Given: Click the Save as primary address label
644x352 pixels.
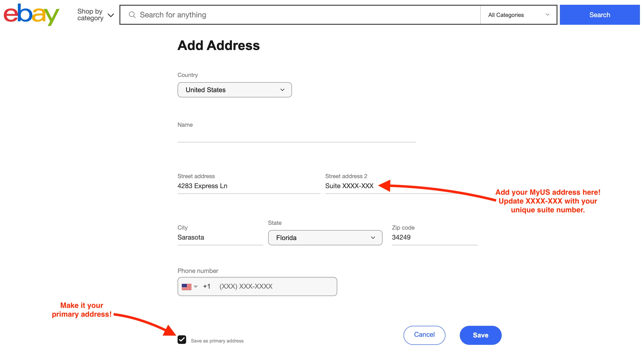Looking at the screenshot, I should coord(217,341).
